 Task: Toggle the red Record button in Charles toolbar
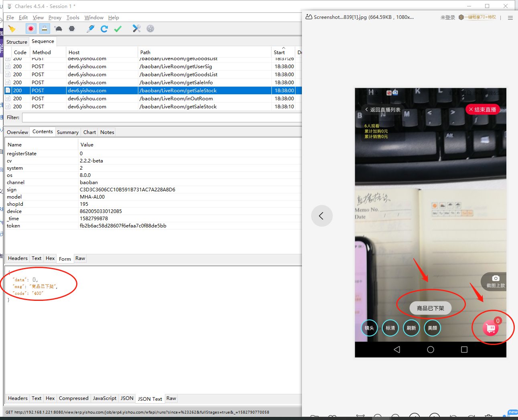pyautogui.click(x=31, y=28)
